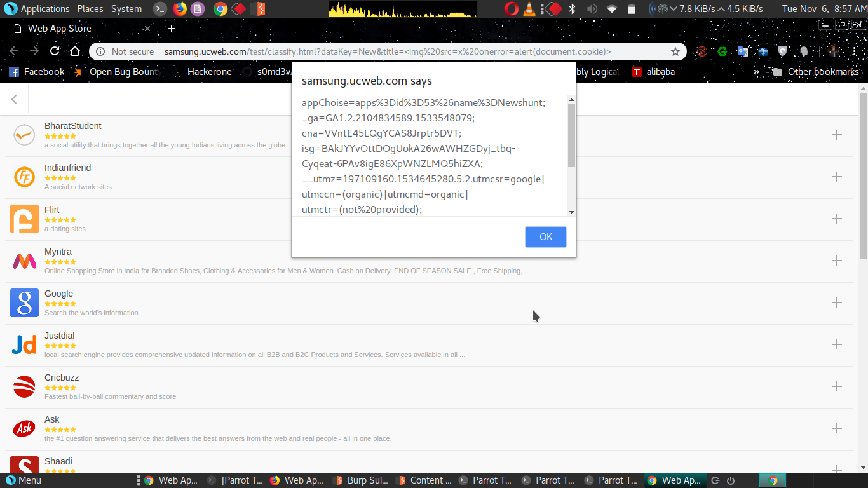Open the Cricbuzz red ball icon
The image size is (868, 488).
pyautogui.click(x=24, y=386)
